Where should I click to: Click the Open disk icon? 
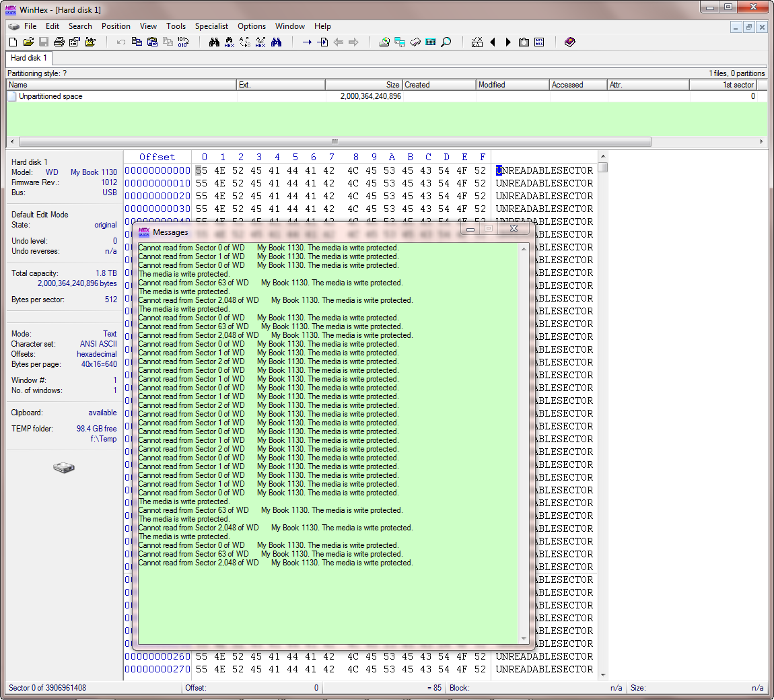[x=384, y=42]
